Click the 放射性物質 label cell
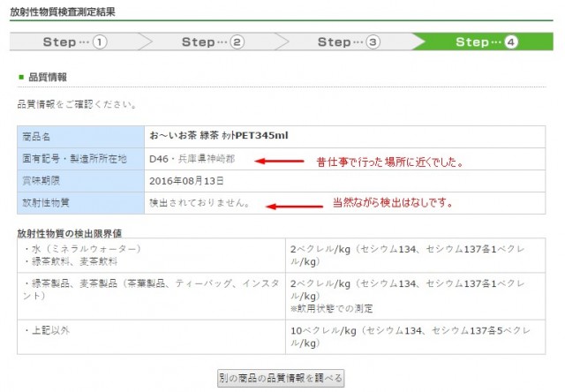565x392 pixels. click(80, 203)
